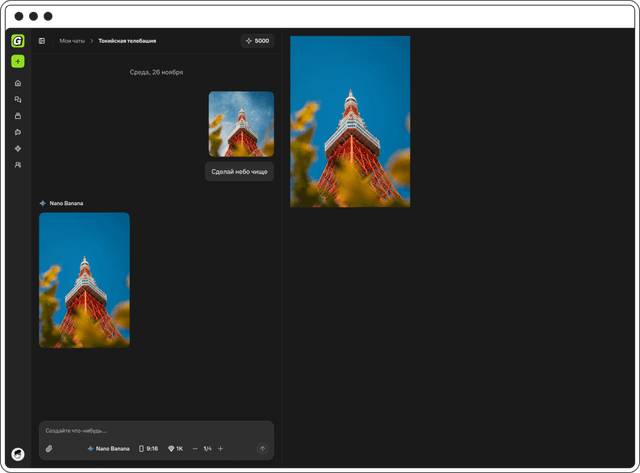This screenshot has width=640, height=473.
Task: Decrease the image count with the minus button
Action: pos(195,449)
